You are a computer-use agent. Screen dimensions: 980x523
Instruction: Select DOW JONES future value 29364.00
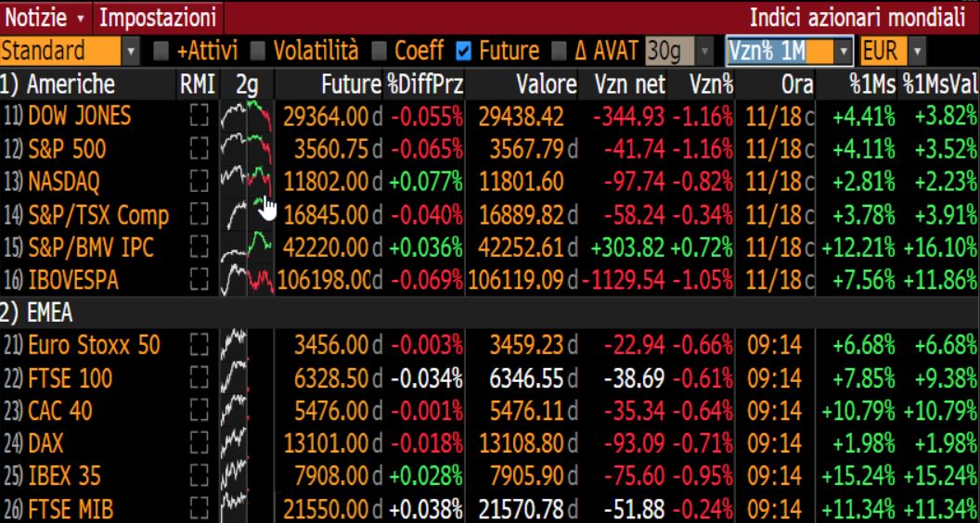[326, 116]
